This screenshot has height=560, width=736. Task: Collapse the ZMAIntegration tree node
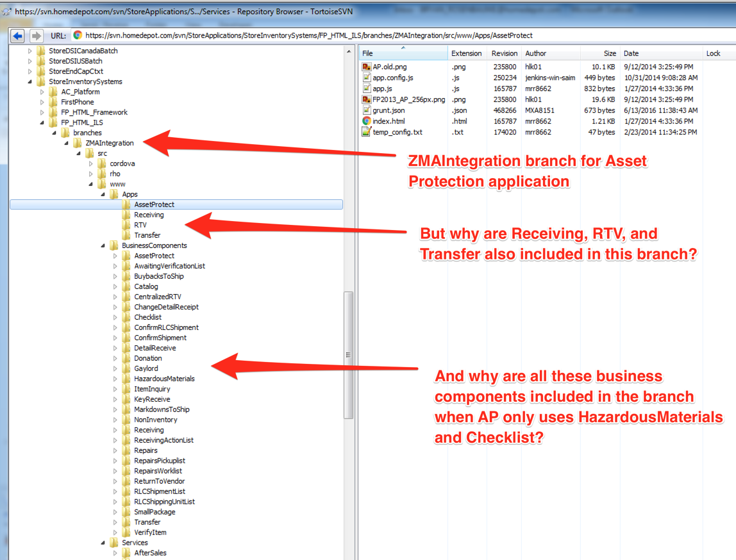click(67, 143)
